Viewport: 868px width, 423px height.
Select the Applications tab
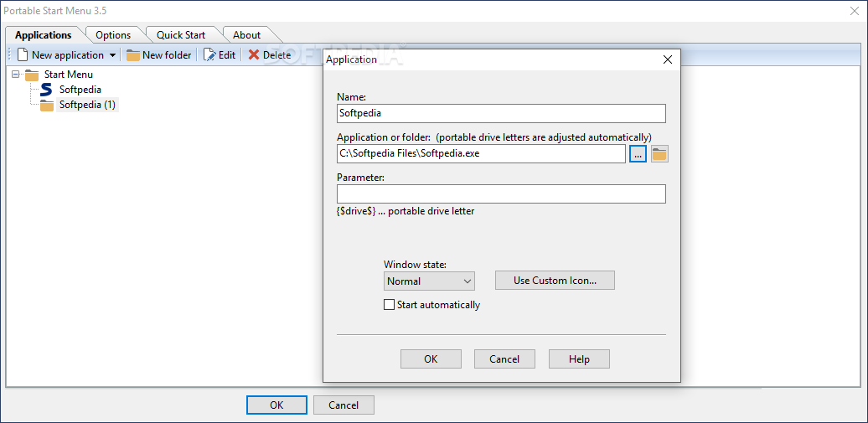pyautogui.click(x=44, y=35)
